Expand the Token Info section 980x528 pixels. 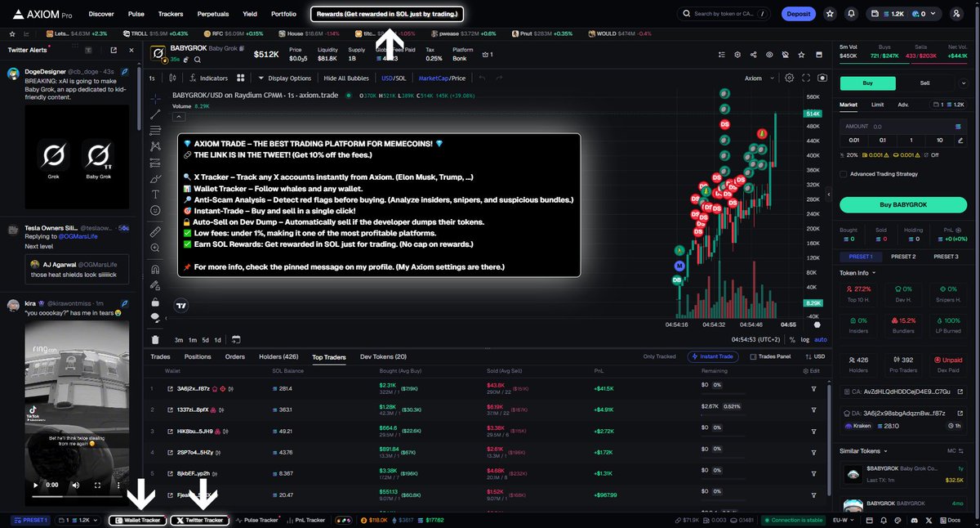tap(859, 273)
